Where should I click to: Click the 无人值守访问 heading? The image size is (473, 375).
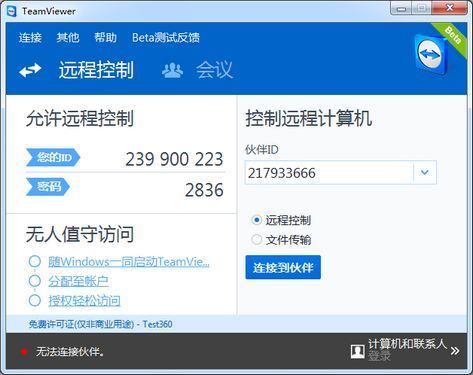[80, 234]
